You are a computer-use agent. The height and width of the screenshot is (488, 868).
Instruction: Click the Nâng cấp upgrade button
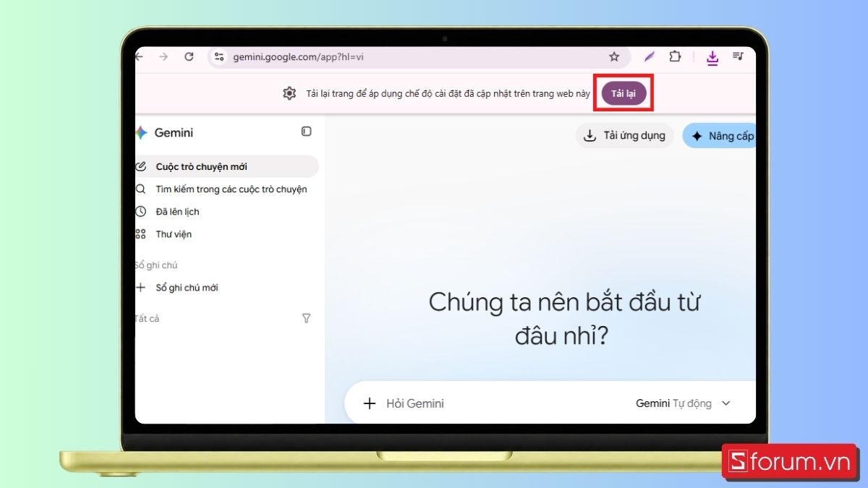(720, 136)
